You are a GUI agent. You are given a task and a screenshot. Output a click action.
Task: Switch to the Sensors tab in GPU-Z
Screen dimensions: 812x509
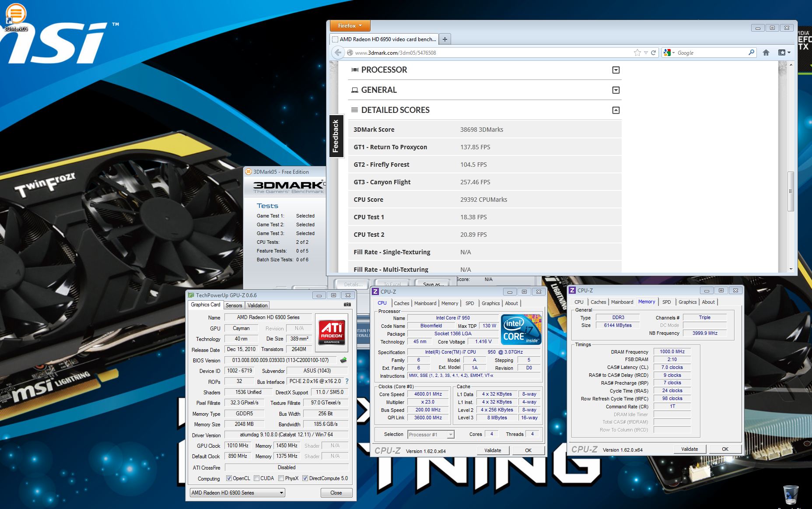[234, 305]
